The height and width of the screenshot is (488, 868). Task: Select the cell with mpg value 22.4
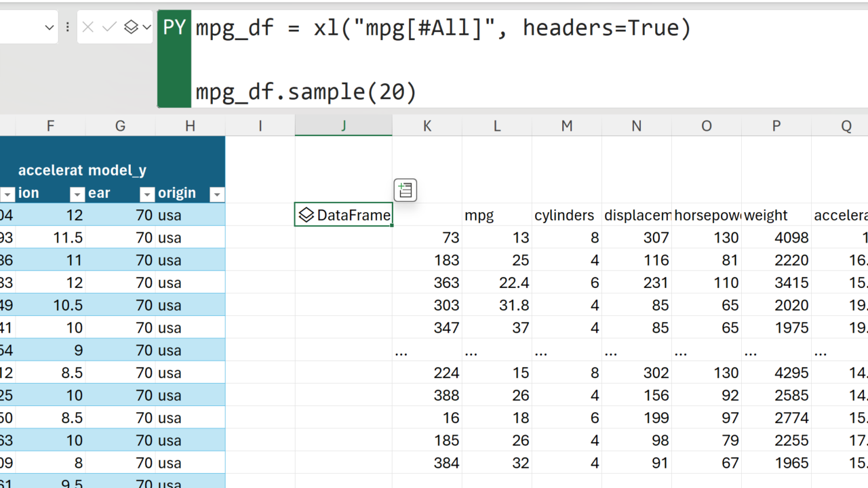pos(496,283)
